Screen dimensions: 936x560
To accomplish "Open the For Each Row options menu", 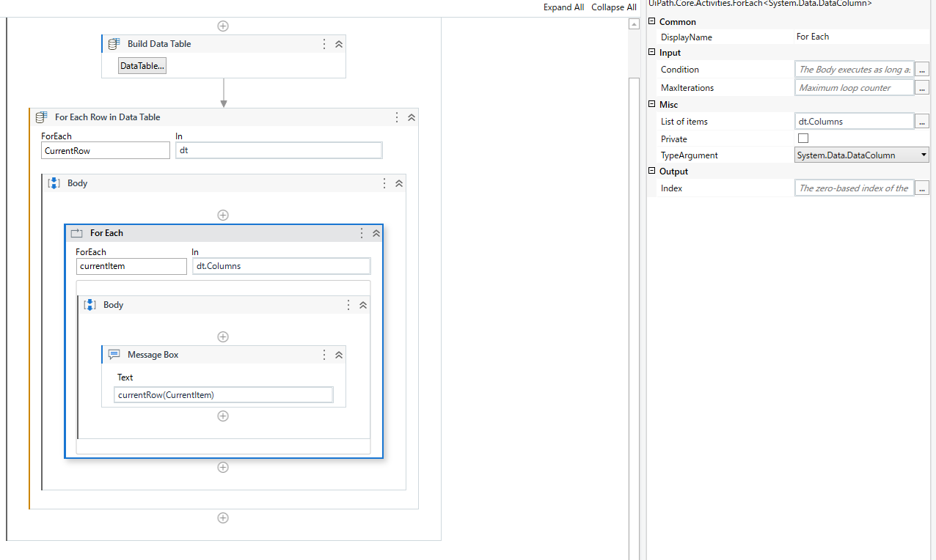I will click(397, 117).
